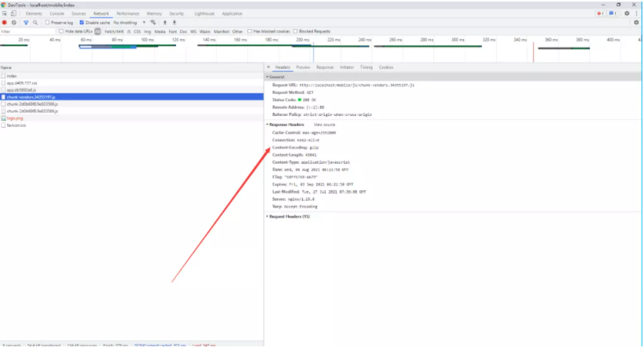Check Has blocked cookies
Viewport: 644px width, 351px height.
250,31
